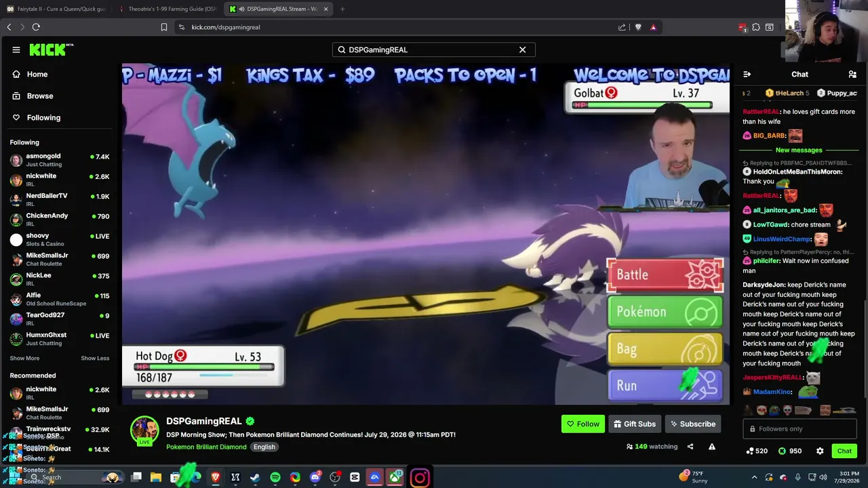Open CapCut from the taskbar
Screen dimensions: 868x488
[x=355, y=477]
